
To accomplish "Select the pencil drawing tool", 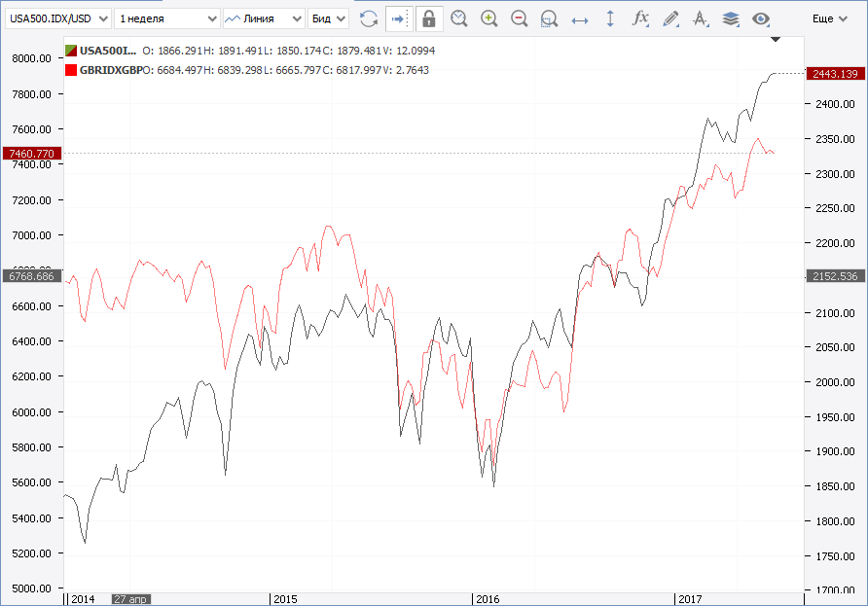I will [x=670, y=18].
